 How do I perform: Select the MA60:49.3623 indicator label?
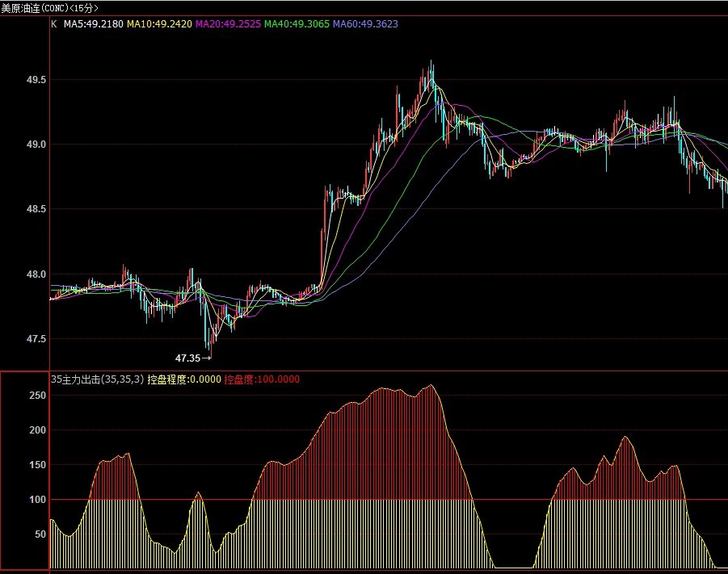[365, 24]
